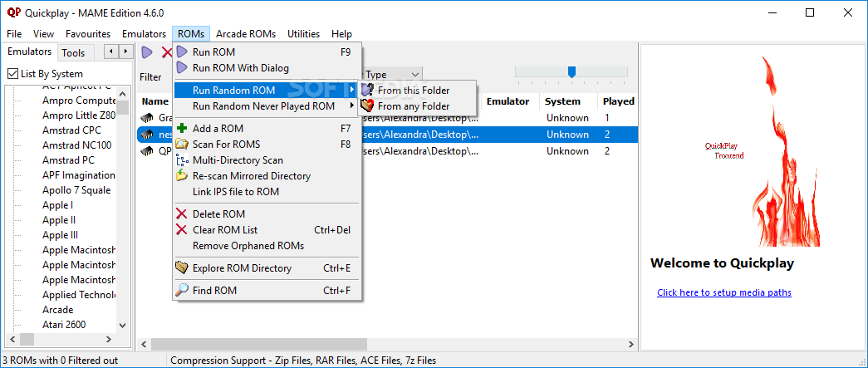The height and width of the screenshot is (368, 868).
Task: Click the tree icon for Multi-Directory Scan
Action: [x=182, y=160]
